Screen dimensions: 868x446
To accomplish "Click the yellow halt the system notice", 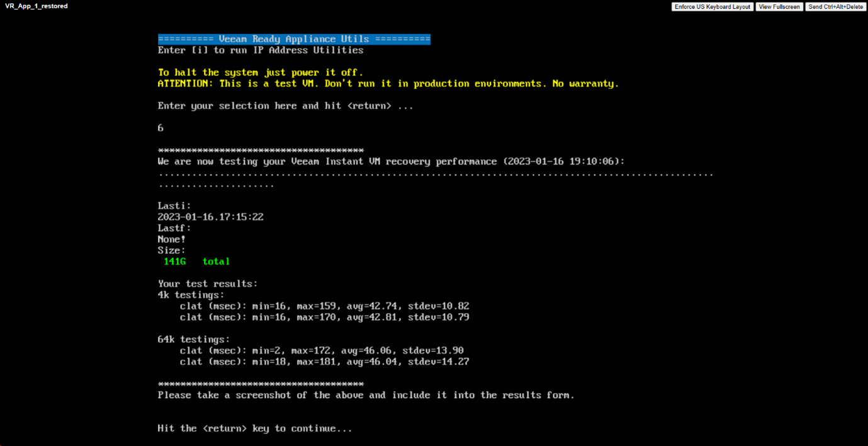I will 261,72.
